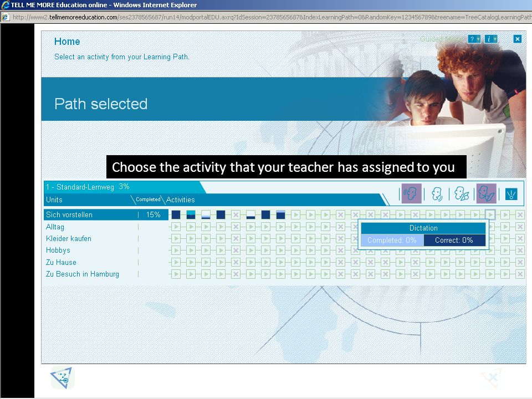
Task: Click the Path selected banner heading
Action: 101,104
